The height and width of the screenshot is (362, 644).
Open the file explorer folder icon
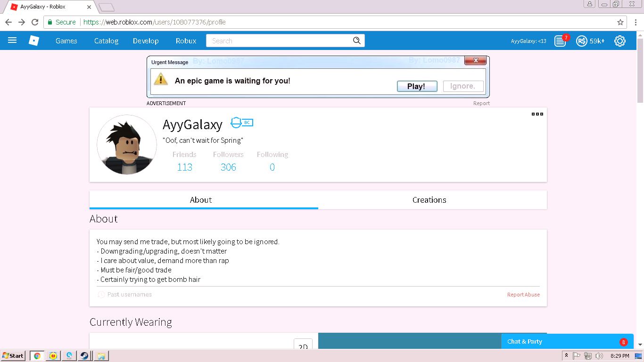[101, 356]
